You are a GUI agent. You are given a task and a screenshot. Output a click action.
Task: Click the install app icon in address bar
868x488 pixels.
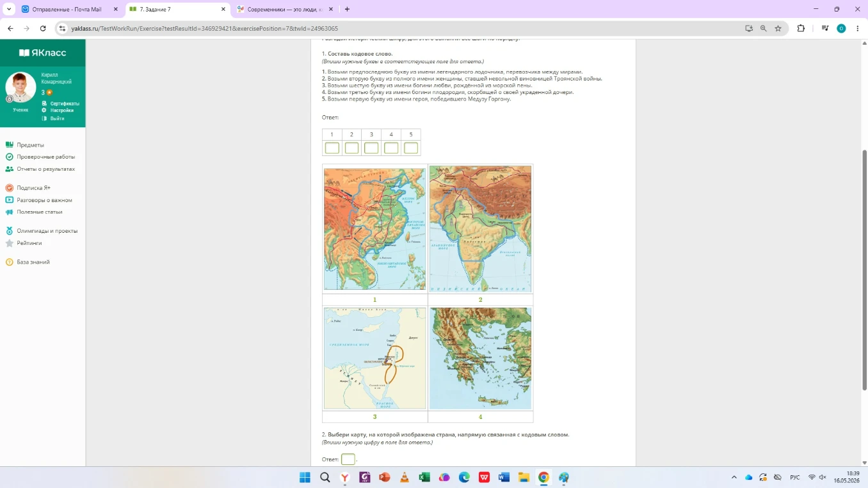pyautogui.click(x=749, y=28)
